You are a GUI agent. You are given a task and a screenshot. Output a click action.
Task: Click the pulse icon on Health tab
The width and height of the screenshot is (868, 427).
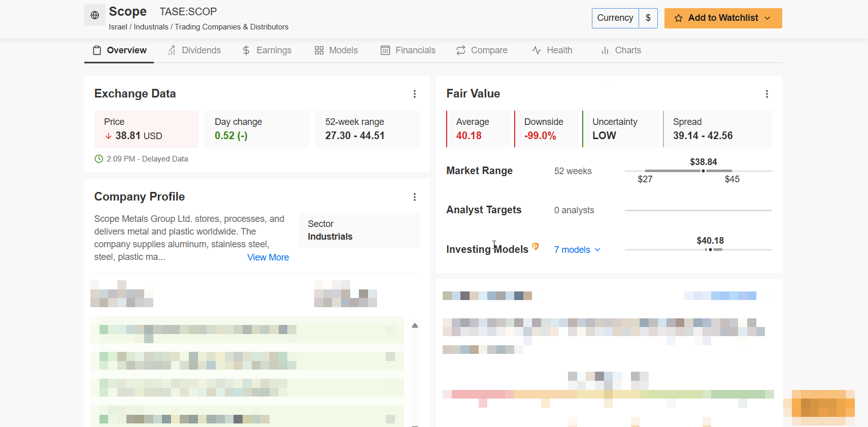pyautogui.click(x=537, y=50)
